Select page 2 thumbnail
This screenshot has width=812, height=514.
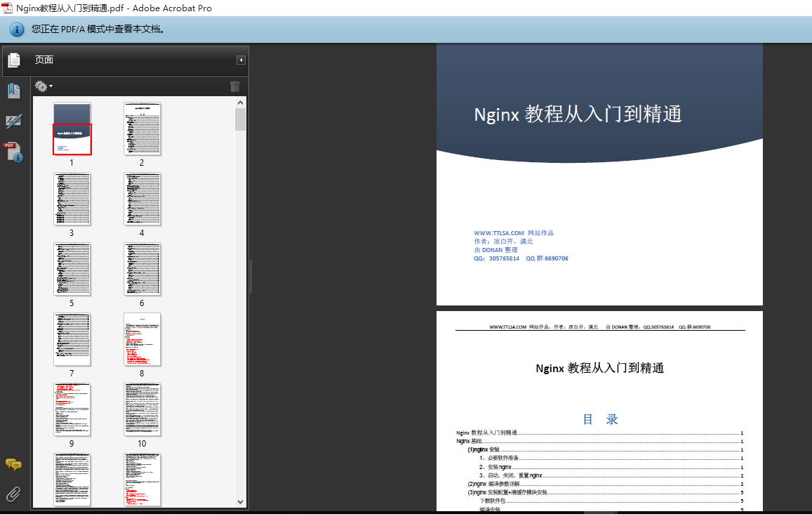coord(142,129)
